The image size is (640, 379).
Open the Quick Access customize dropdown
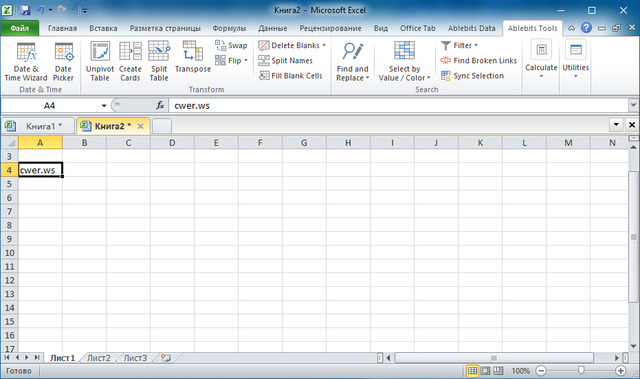pos(85,11)
